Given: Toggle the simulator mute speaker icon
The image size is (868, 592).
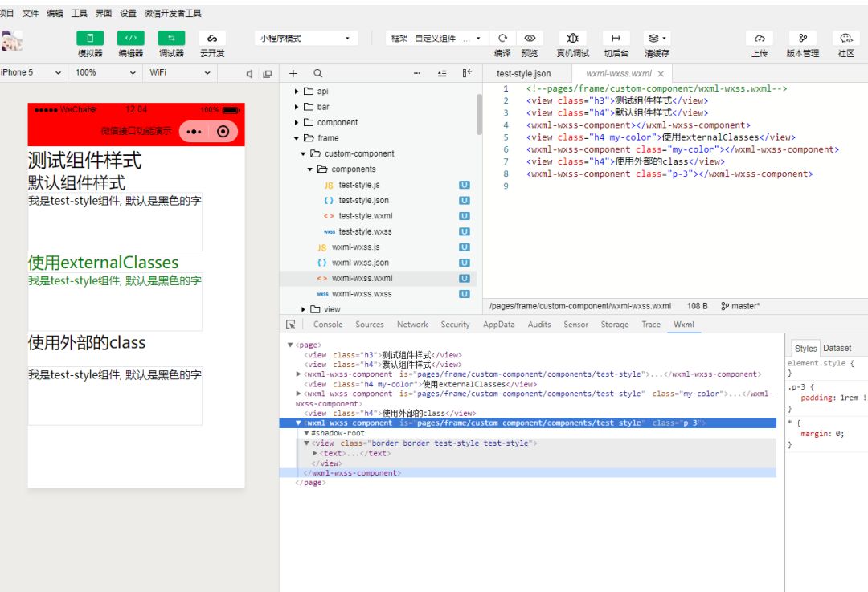Looking at the screenshot, I should 249,74.
